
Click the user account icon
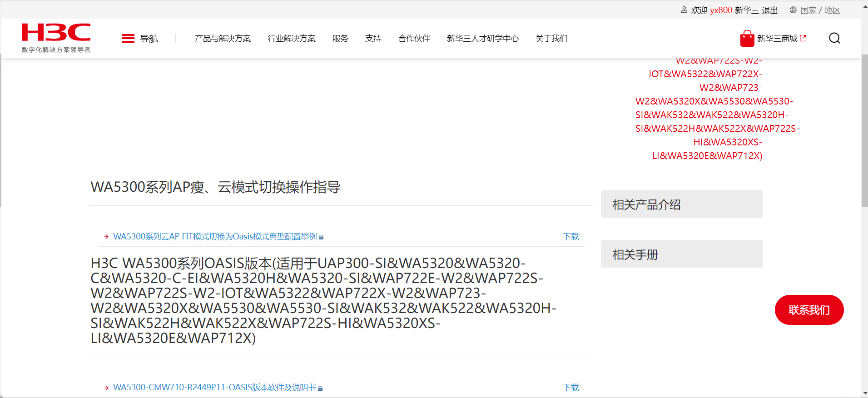pyautogui.click(x=684, y=10)
